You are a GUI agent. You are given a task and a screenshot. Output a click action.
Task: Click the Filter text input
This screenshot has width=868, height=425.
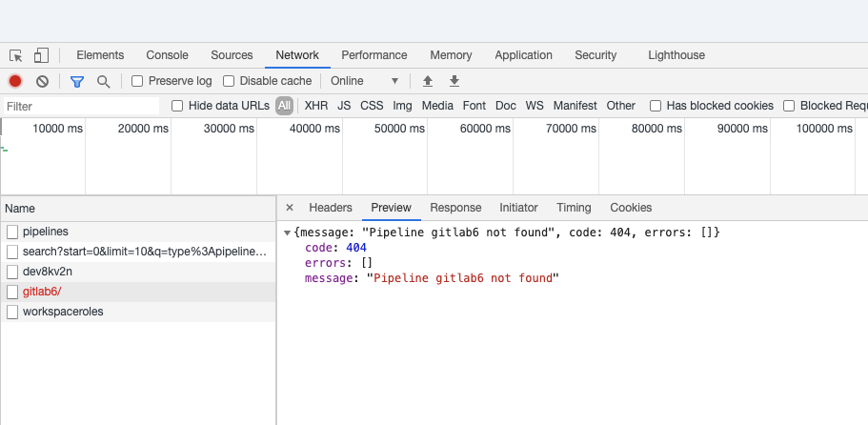(81, 107)
